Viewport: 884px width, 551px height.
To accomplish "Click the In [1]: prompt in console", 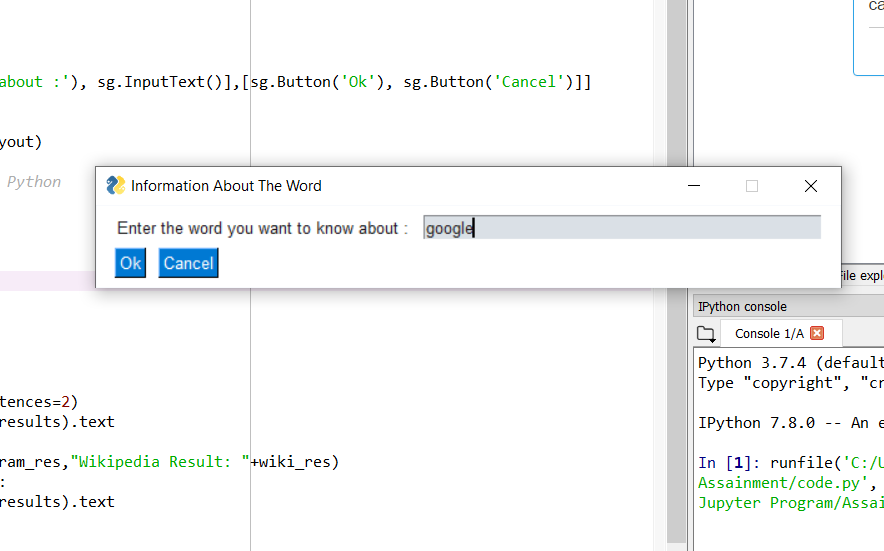I will [729, 462].
